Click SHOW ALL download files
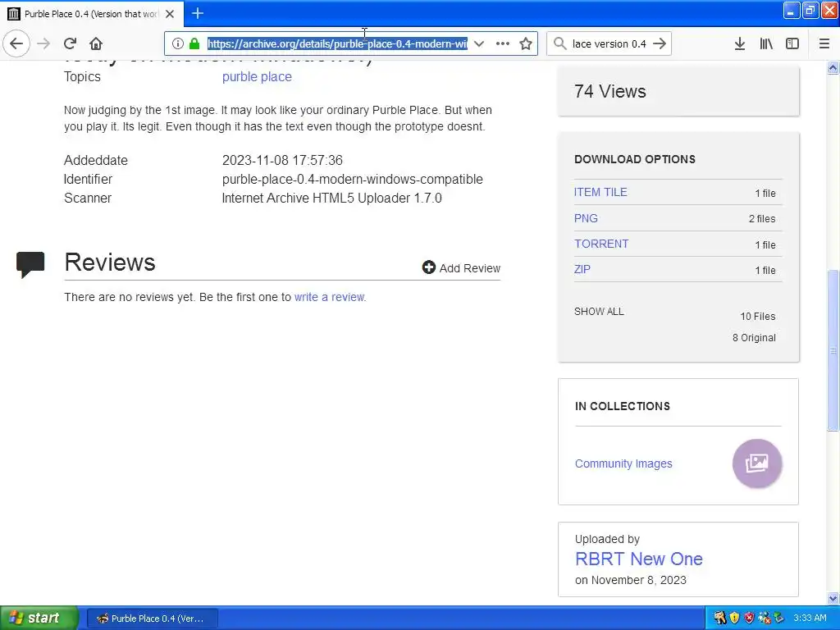Screen dimensions: 840x630 [x=599, y=312]
